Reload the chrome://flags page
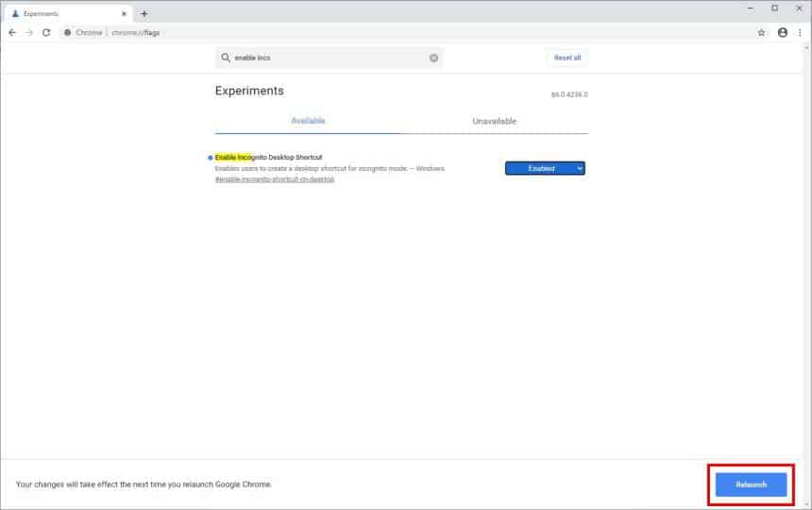Image resolution: width=812 pixels, height=510 pixels. (46, 33)
